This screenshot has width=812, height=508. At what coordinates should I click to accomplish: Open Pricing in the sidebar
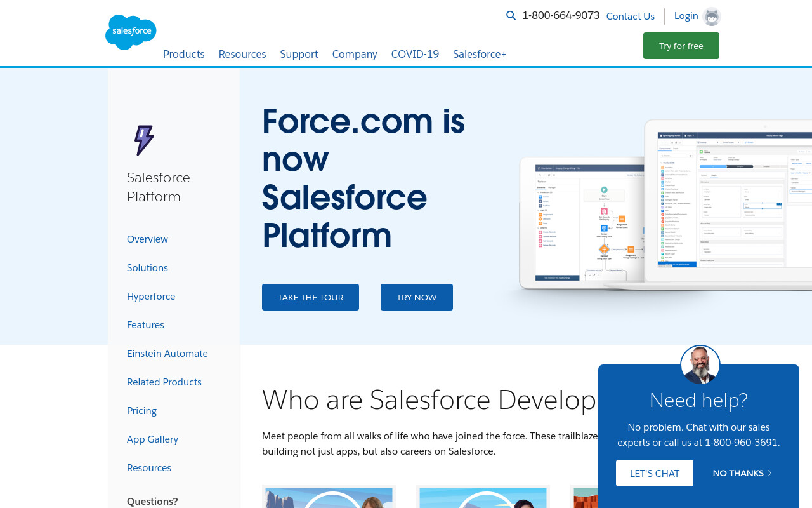tap(141, 410)
